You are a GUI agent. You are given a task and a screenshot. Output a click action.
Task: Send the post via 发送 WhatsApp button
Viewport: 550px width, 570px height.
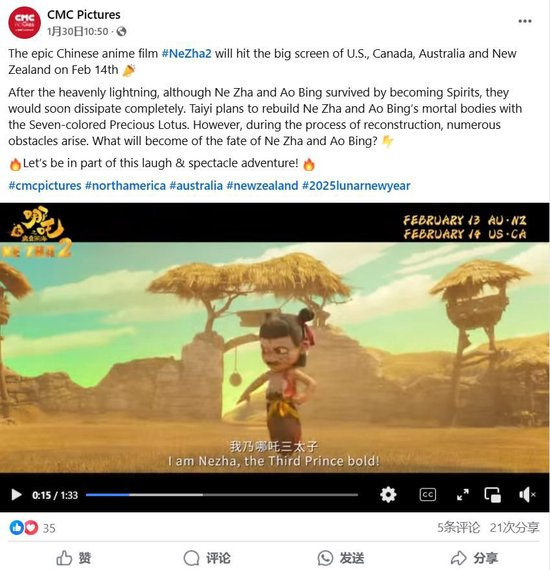[341, 558]
